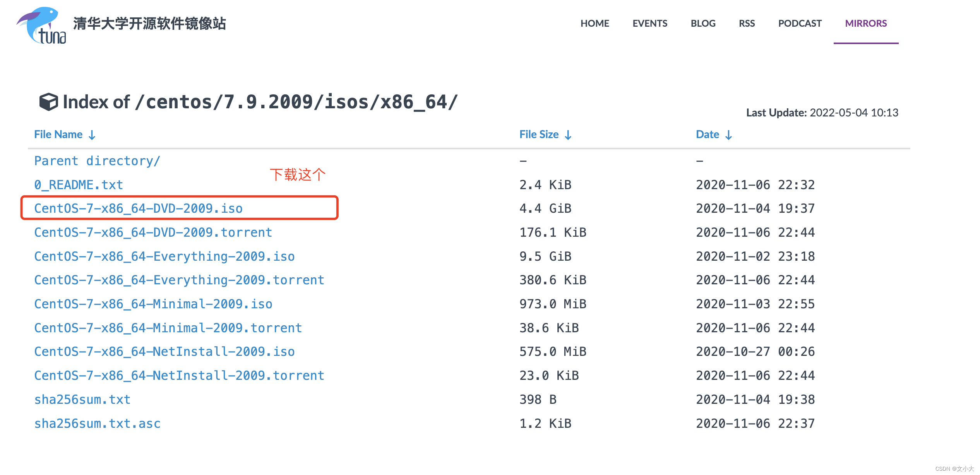
Task: Open the RSS nav link
Action: point(747,23)
